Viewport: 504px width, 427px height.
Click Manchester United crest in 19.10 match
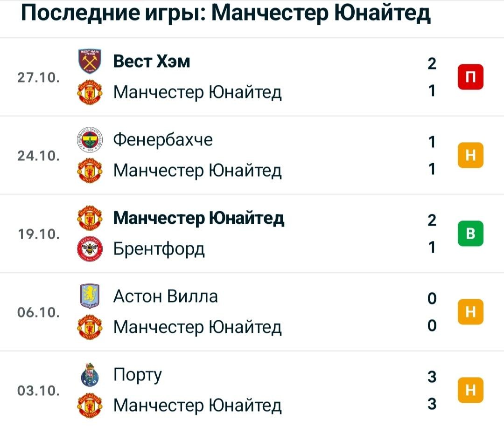pos(90,218)
